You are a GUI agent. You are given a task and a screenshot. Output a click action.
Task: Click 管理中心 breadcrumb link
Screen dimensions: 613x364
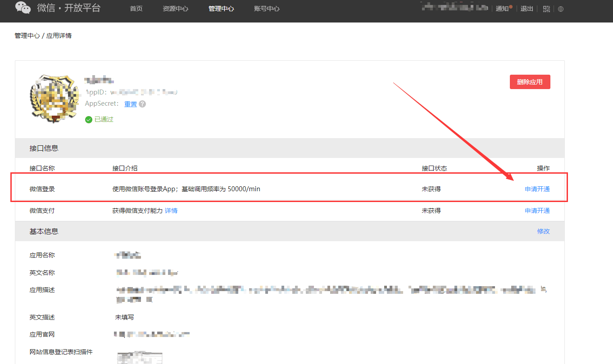click(27, 36)
